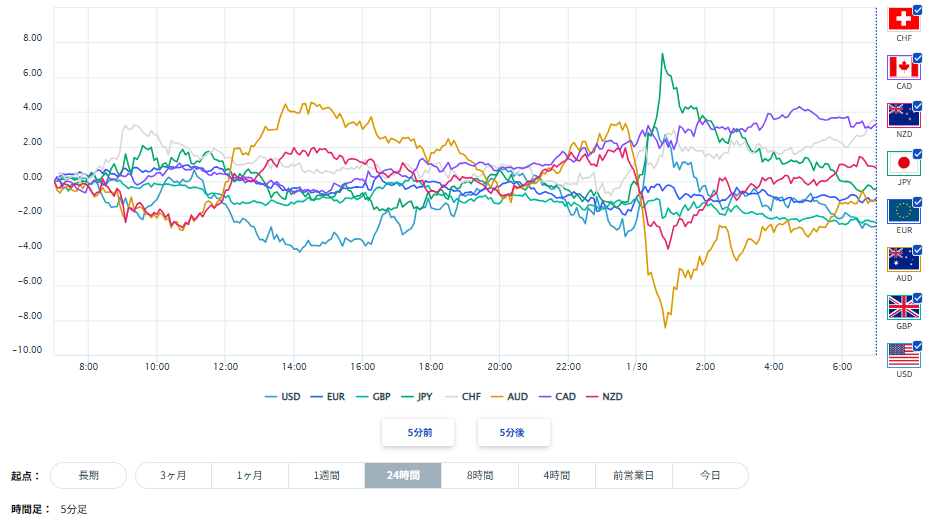Click the 8.00 y-axis label
The width and height of the screenshot is (931, 528).
click(33, 38)
